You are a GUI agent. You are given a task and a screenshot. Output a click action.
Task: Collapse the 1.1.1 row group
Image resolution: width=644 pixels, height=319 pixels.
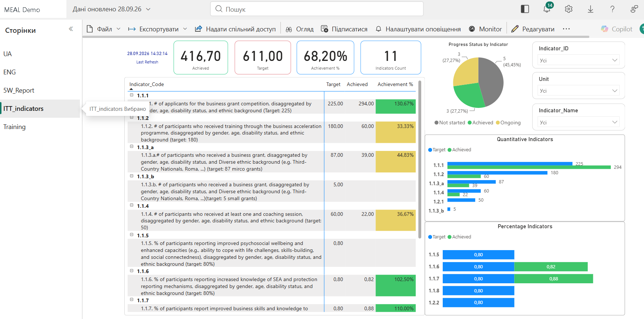pyautogui.click(x=132, y=95)
